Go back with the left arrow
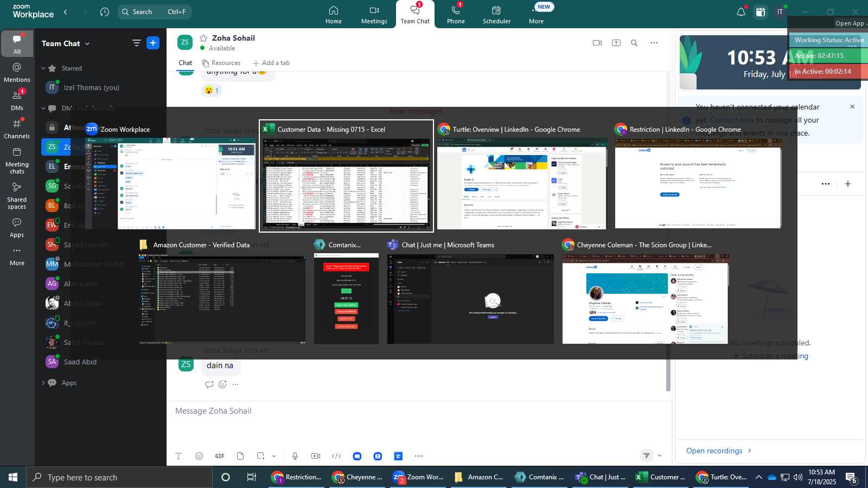Viewport: 868px width, 488px height. pos(66,12)
